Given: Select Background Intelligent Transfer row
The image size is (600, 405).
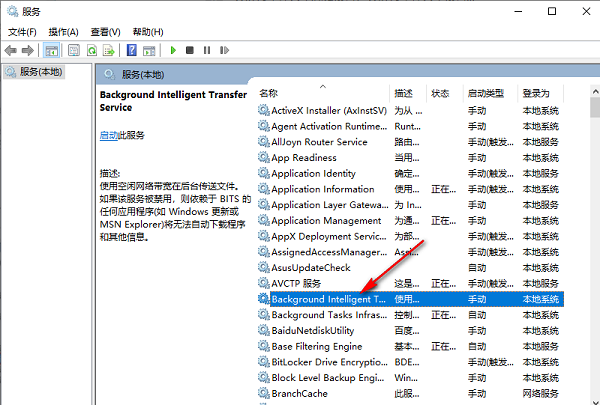Looking at the screenshot, I should [410, 299].
